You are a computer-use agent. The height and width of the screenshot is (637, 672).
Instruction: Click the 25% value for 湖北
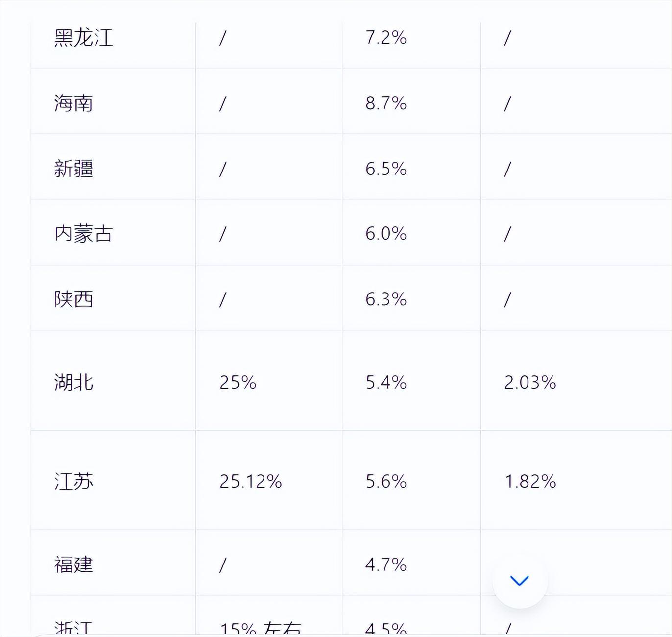point(238,382)
